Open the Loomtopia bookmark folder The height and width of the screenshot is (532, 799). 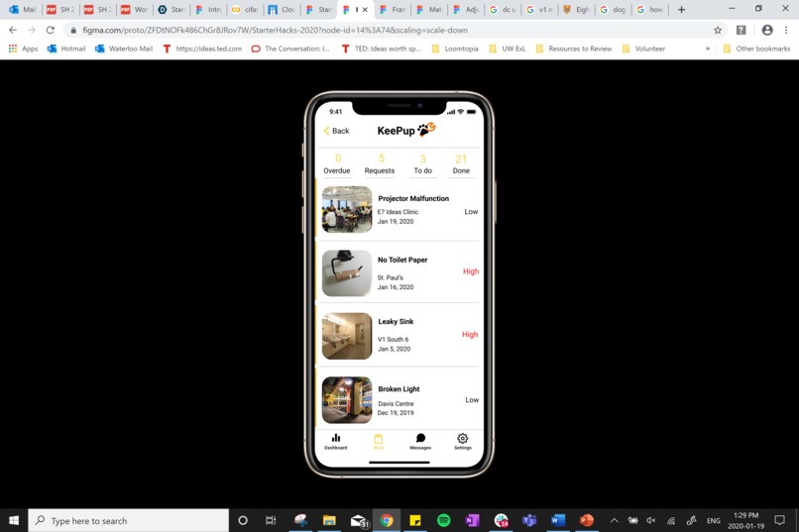(455, 49)
